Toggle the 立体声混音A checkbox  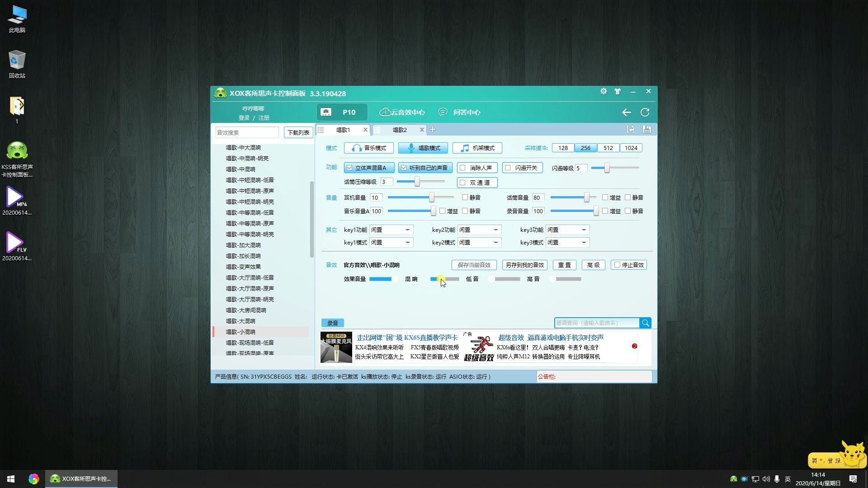coord(349,168)
